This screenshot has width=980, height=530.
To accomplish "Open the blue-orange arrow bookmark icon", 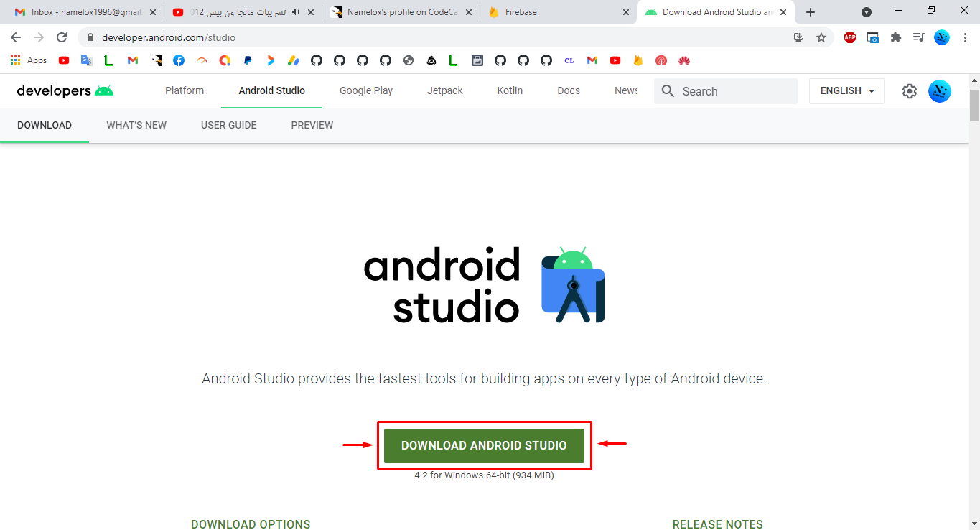I will 271,60.
